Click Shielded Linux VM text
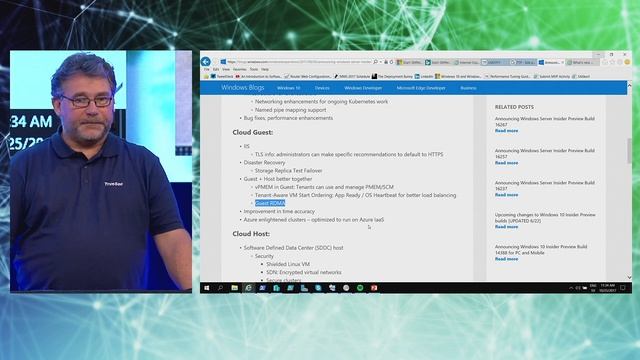This screenshot has height=360, width=640. click(x=288, y=264)
